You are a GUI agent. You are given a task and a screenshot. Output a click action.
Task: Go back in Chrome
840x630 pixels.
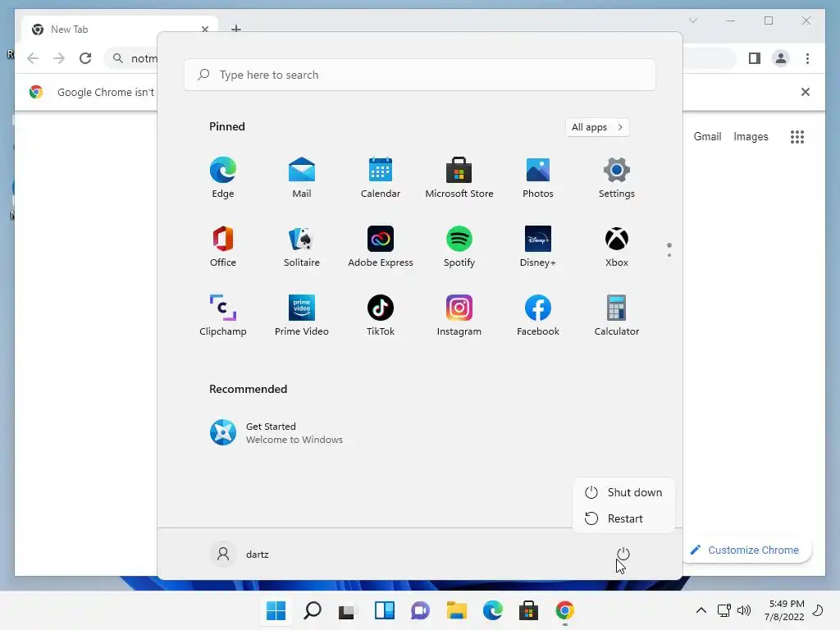point(33,58)
